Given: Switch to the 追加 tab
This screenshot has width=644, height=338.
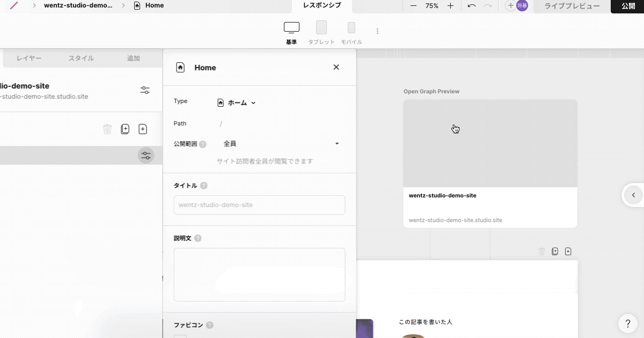Looking at the screenshot, I should pos(133,58).
